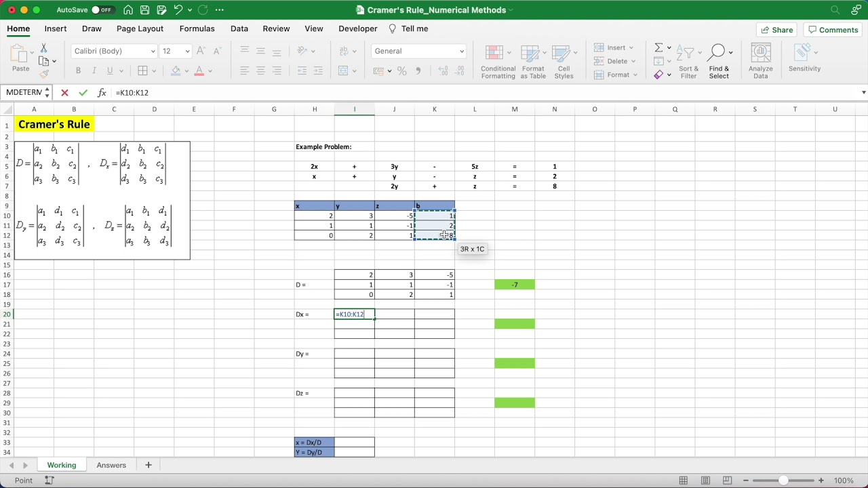Click the AutoSum sigma icon

(x=658, y=47)
